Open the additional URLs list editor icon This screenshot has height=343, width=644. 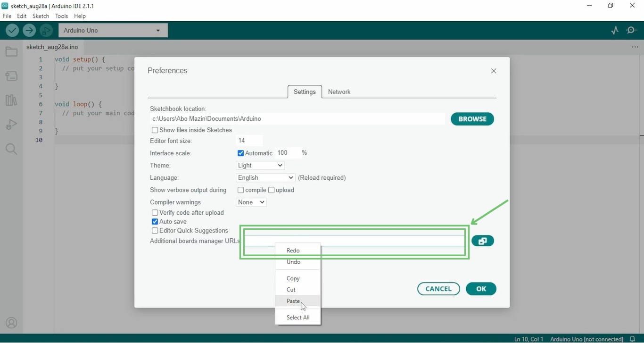coord(482,241)
